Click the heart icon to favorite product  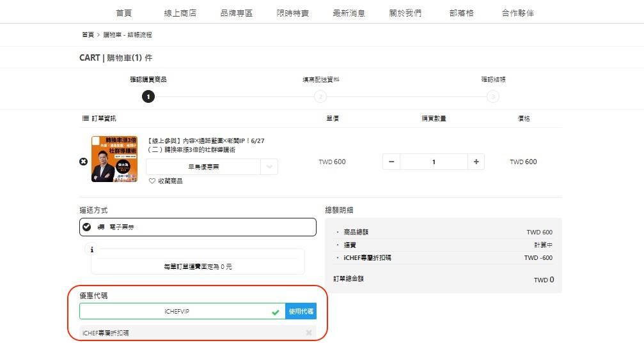(x=152, y=181)
